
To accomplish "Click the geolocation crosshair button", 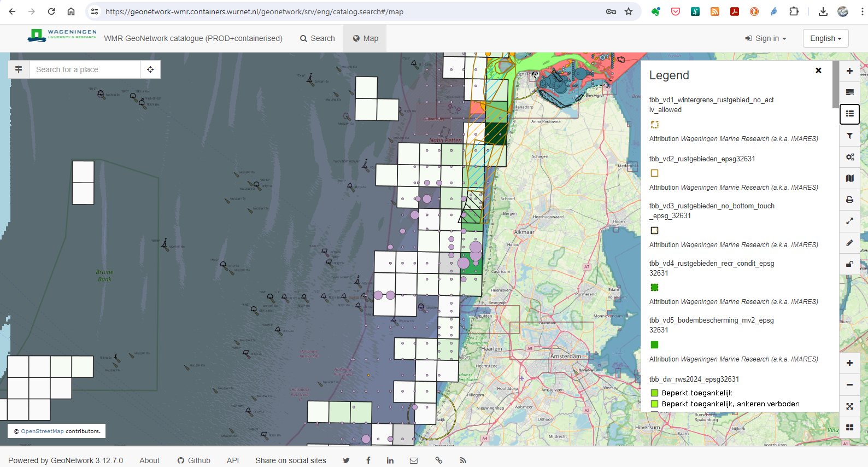I will click(150, 69).
